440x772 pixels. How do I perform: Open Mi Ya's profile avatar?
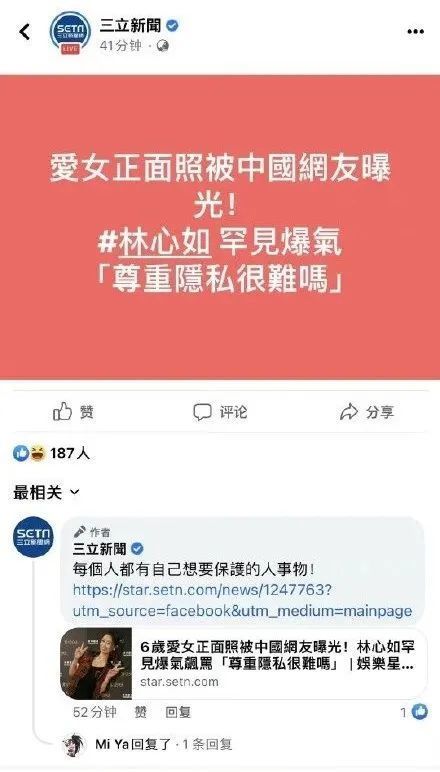point(75,745)
